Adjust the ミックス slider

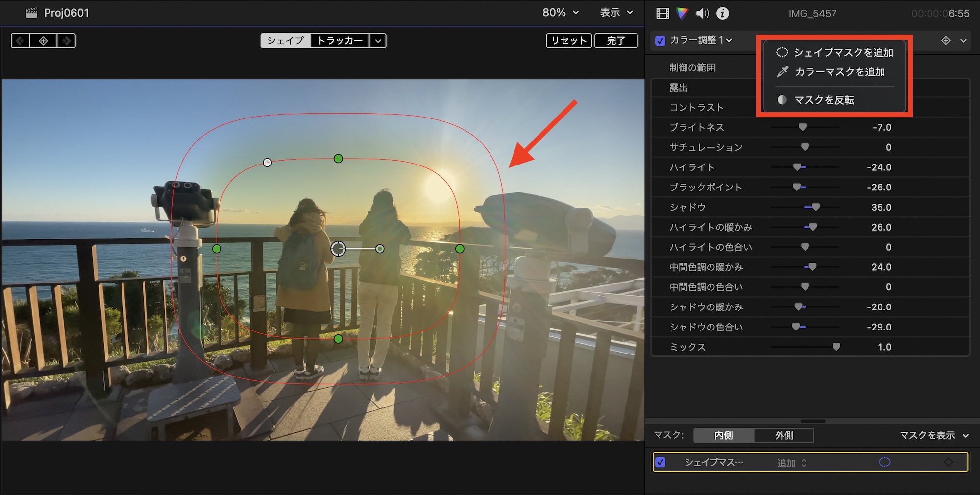tap(836, 347)
